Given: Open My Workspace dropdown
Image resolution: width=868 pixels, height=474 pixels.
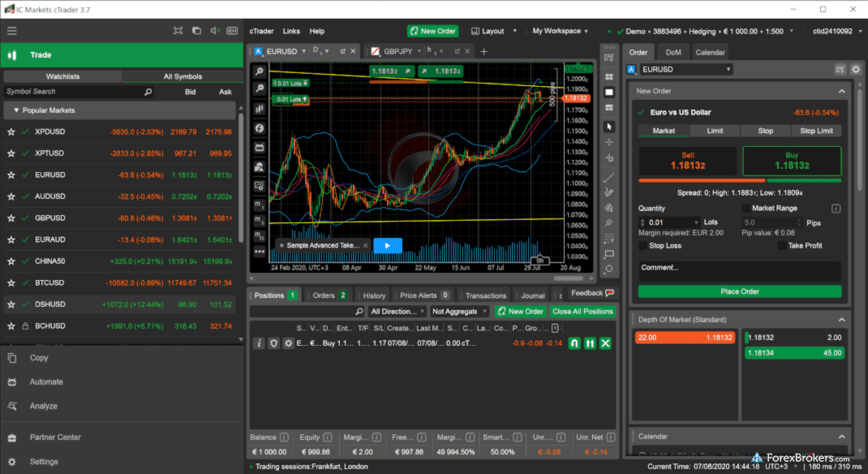Looking at the screenshot, I should coord(561,31).
